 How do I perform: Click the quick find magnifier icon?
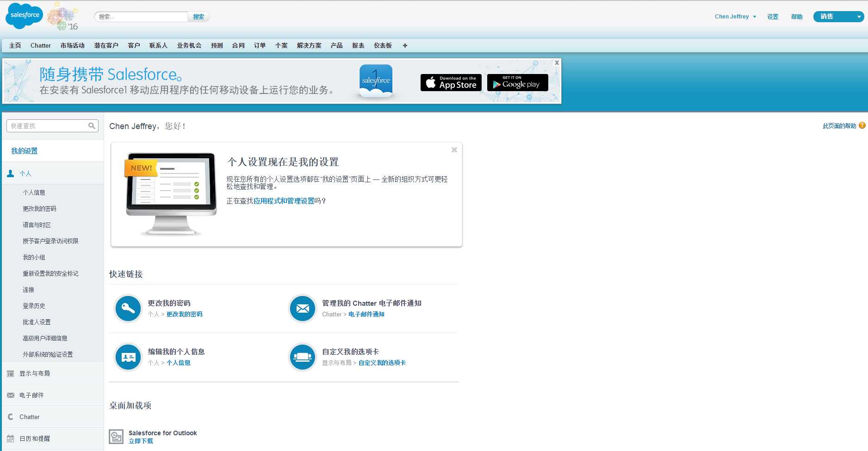click(92, 126)
